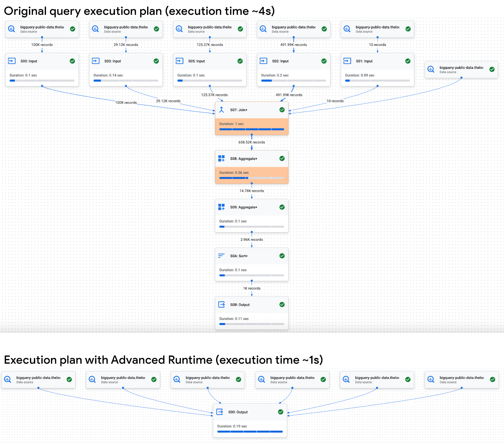The width and height of the screenshot is (504, 445).
Task: Click the S08: Aggregate+ duration progress bar
Action: pyautogui.click(x=252, y=178)
